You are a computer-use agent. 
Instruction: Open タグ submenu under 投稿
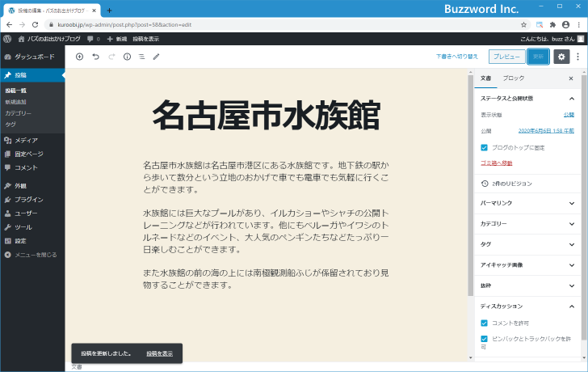[10, 125]
